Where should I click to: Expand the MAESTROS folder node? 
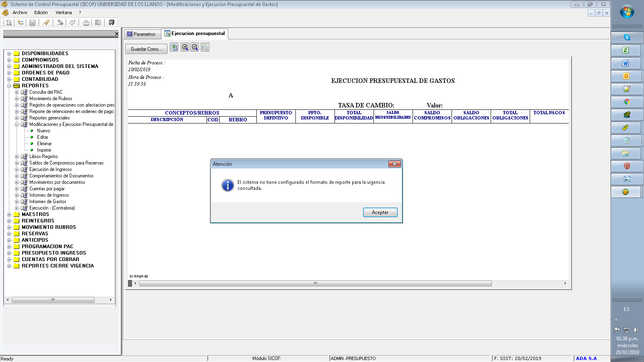9,214
